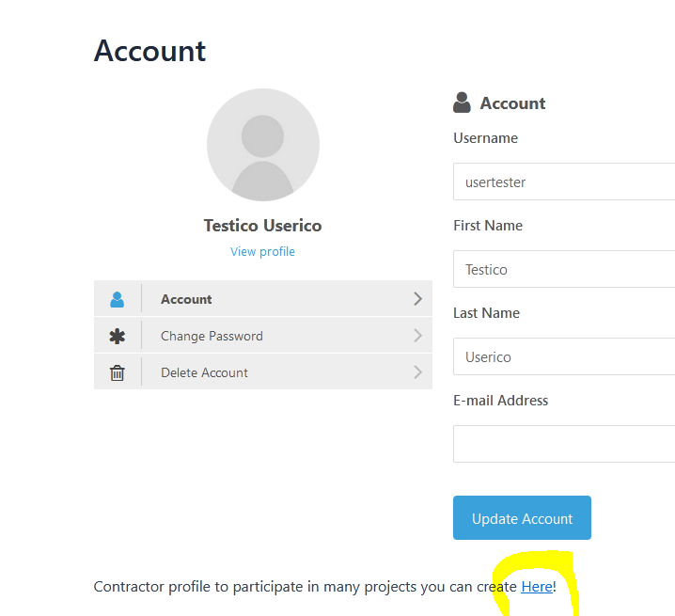Image resolution: width=675 pixels, height=616 pixels.
Task: Click the default avatar profile picture
Action: pos(263,145)
